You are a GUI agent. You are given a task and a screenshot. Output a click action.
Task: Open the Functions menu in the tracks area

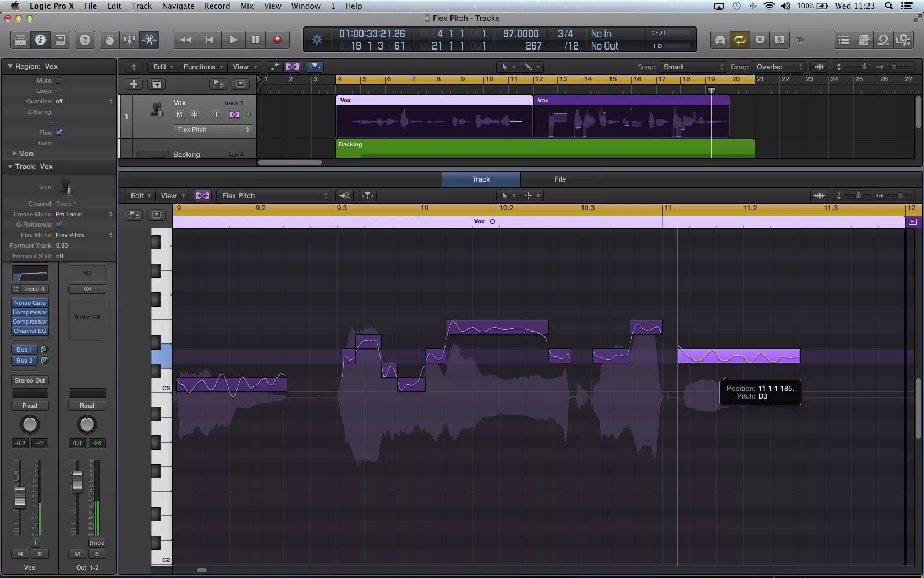pyautogui.click(x=203, y=67)
